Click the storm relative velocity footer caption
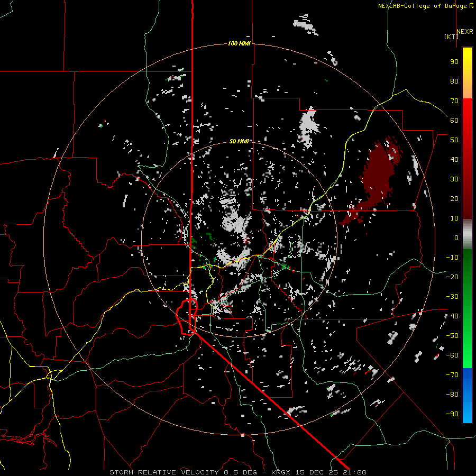 pos(237,472)
